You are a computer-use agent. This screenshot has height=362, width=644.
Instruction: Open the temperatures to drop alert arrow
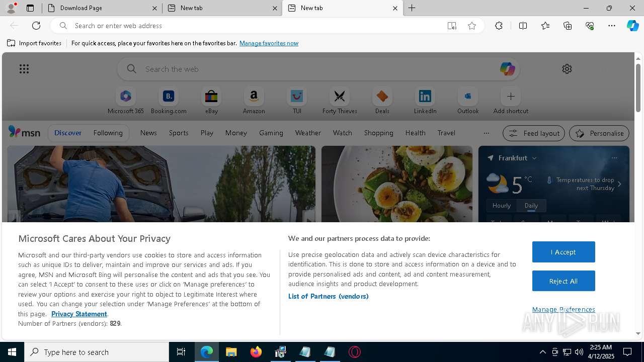tap(619, 184)
